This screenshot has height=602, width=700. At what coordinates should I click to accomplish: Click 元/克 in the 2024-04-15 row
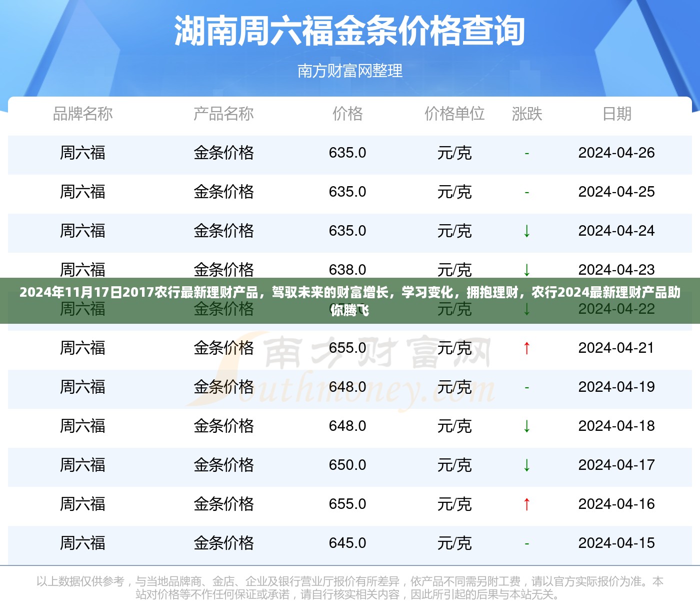[x=454, y=543]
